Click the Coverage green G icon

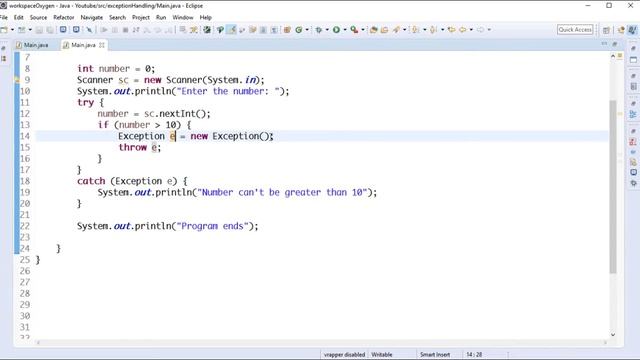pos(299,30)
